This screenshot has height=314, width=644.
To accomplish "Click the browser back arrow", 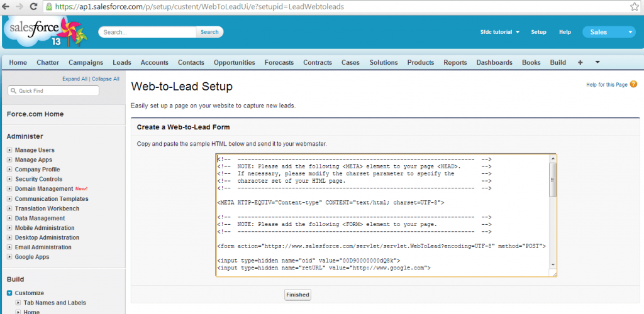I will click(7, 6).
